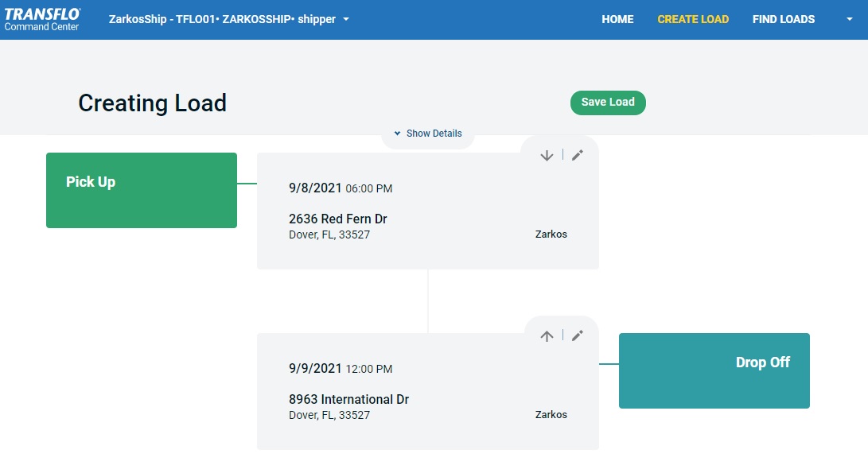This screenshot has height=469, width=868.
Task: Select the Zarkos label on the pickup stop
Action: point(551,234)
